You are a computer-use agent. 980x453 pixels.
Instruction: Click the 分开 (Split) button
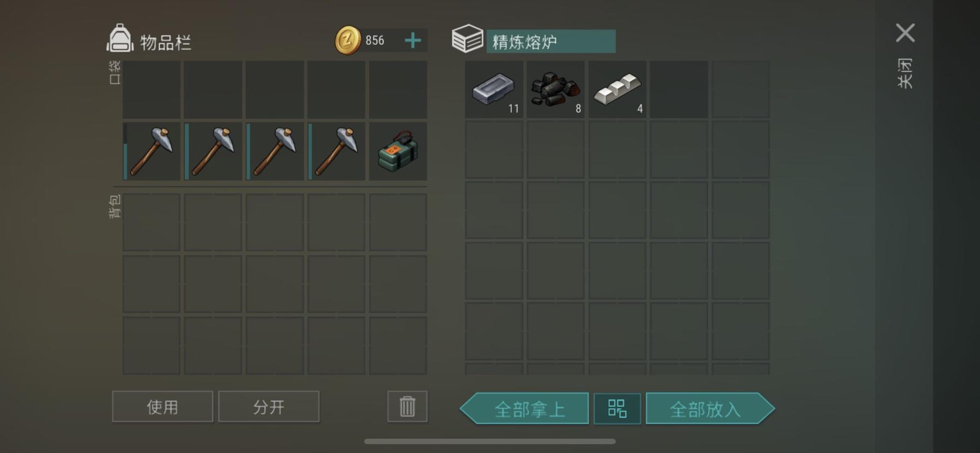[x=269, y=406]
